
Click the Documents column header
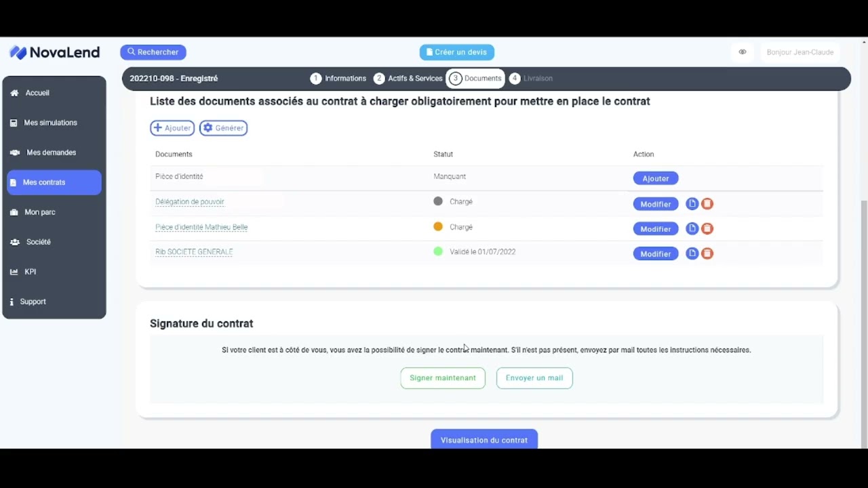(174, 155)
